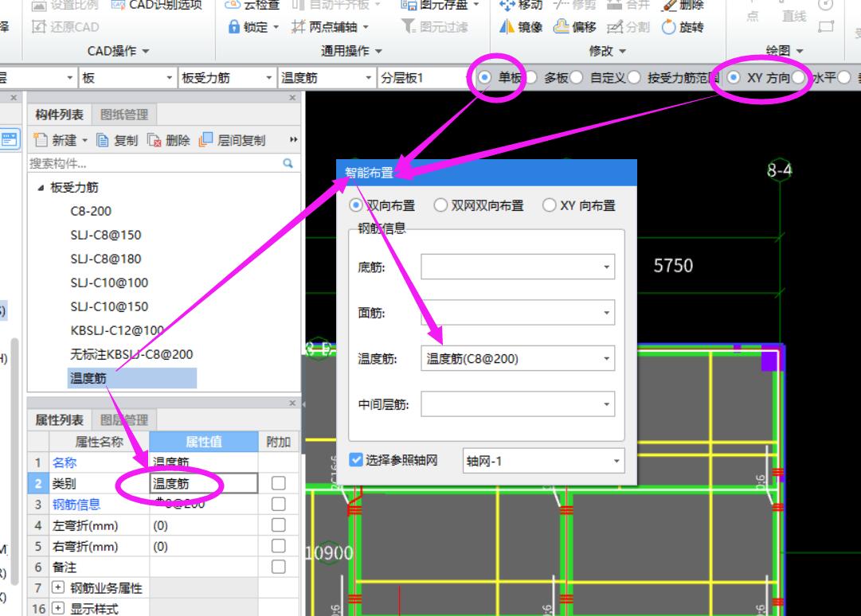Screen dimensions: 861x616
Task: Expand the 钢筋业务属性 property group
Action: [x=57, y=587]
